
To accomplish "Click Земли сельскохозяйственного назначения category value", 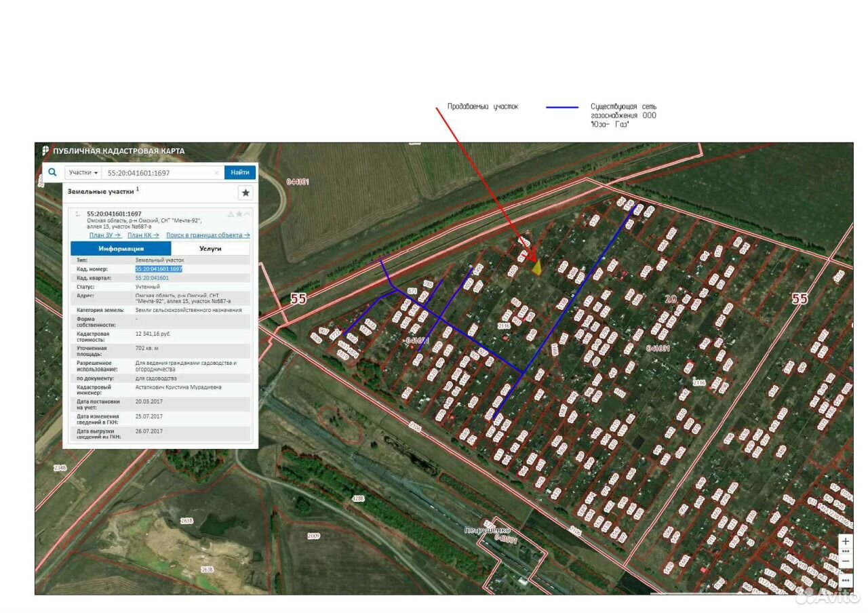I will 189,310.
